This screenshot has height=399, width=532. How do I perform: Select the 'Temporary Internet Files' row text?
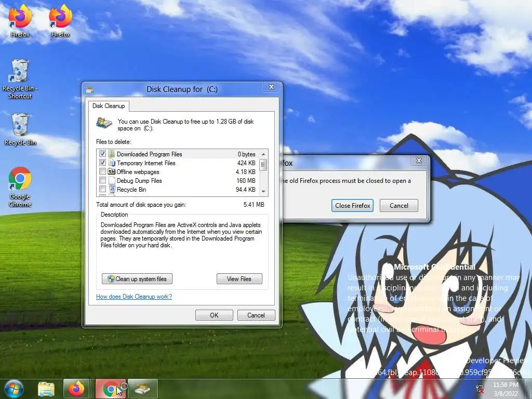[x=146, y=163]
